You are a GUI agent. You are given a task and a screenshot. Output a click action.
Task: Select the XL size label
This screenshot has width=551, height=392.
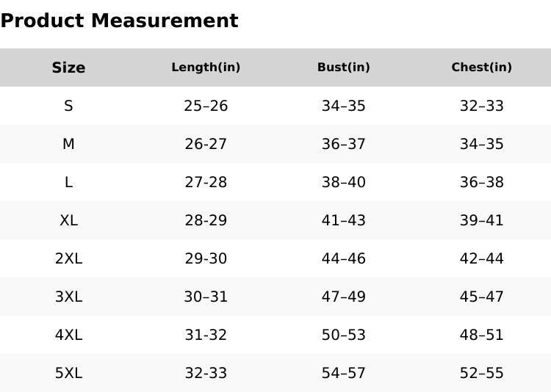click(x=68, y=220)
